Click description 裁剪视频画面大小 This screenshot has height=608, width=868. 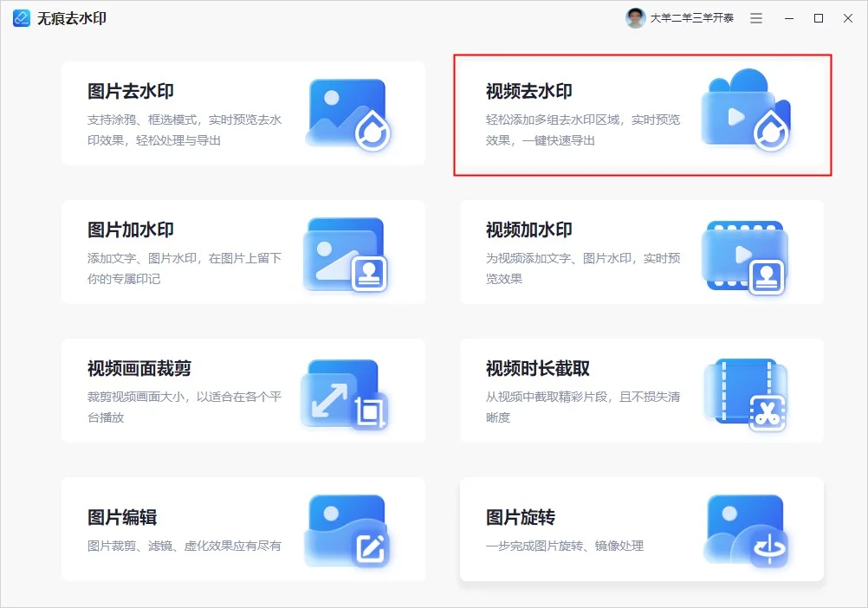pyautogui.click(x=136, y=397)
